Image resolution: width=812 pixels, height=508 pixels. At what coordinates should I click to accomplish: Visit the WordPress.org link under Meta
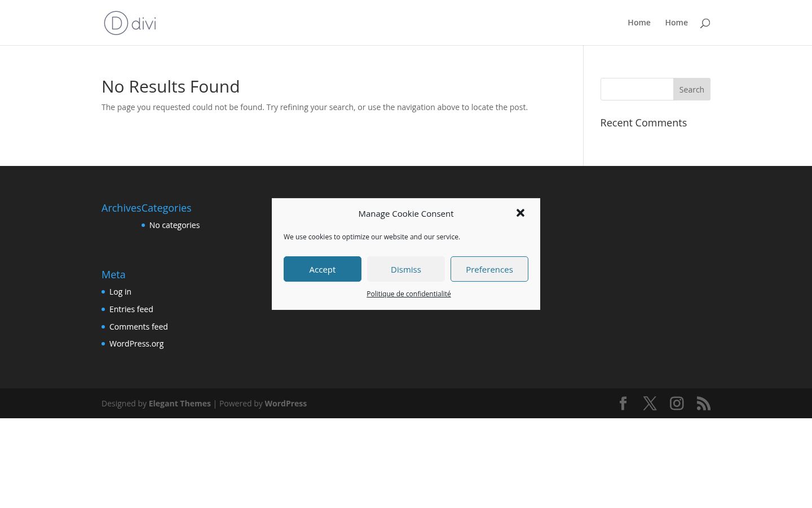point(136,344)
